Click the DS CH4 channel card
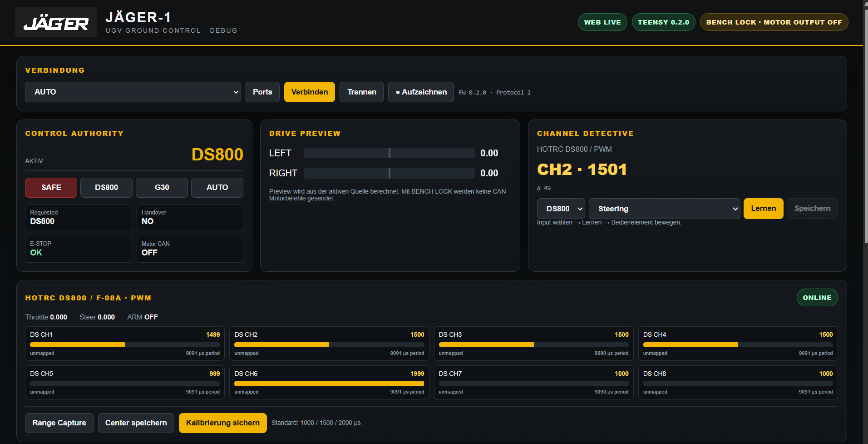 (738, 344)
